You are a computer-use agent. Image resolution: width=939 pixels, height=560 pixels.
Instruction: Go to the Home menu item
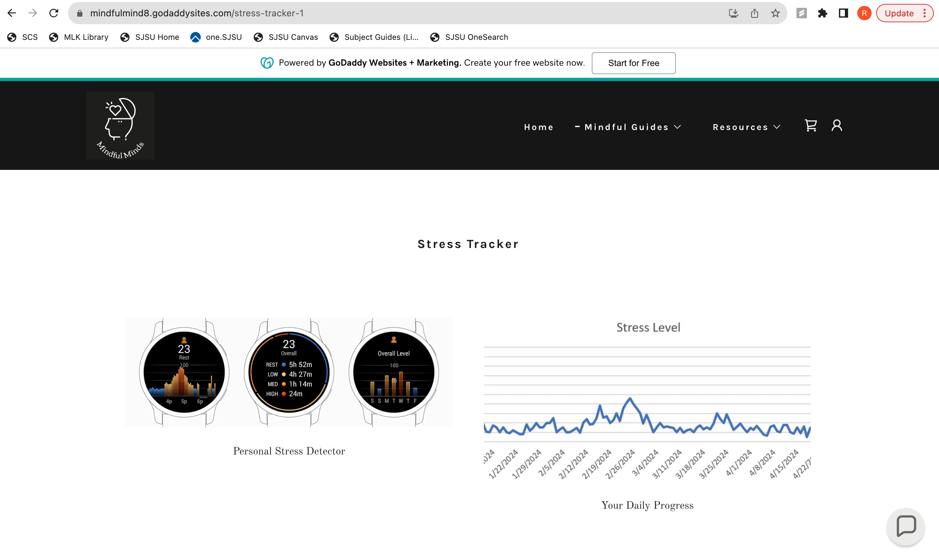[538, 127]
